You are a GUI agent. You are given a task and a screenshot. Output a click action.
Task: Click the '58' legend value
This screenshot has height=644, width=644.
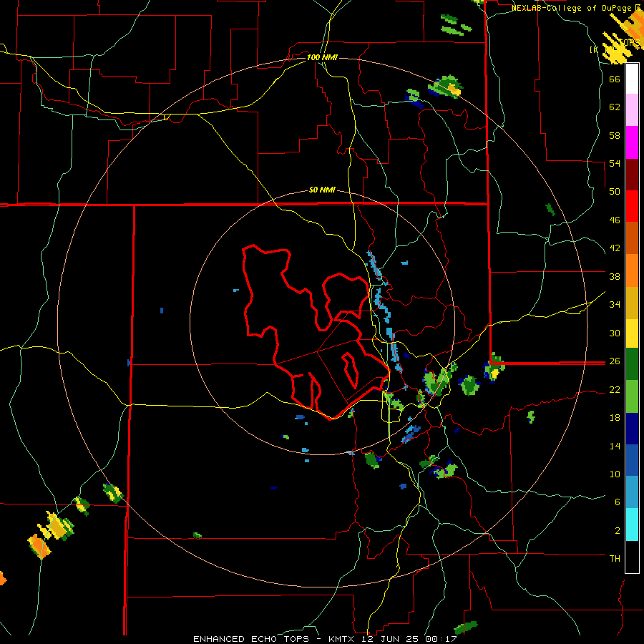615,135
